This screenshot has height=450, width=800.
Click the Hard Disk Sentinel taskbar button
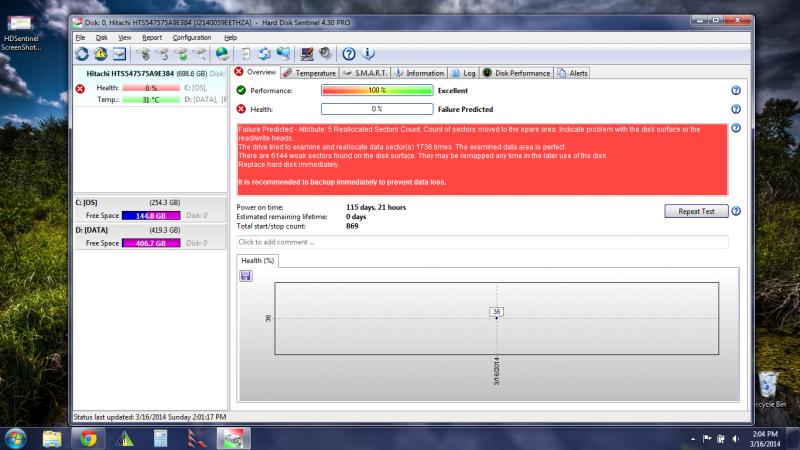(x=233, y=438)
